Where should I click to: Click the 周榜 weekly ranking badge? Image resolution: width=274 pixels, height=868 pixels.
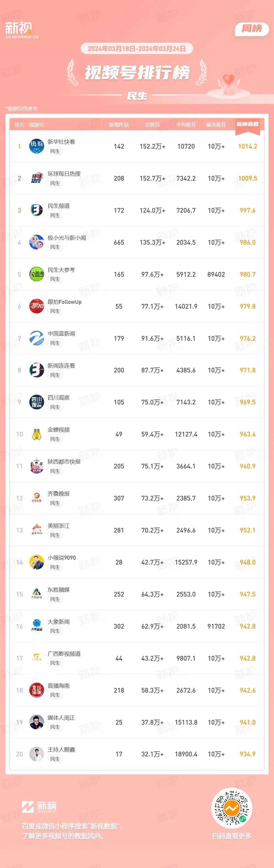[x=252, y=29]
